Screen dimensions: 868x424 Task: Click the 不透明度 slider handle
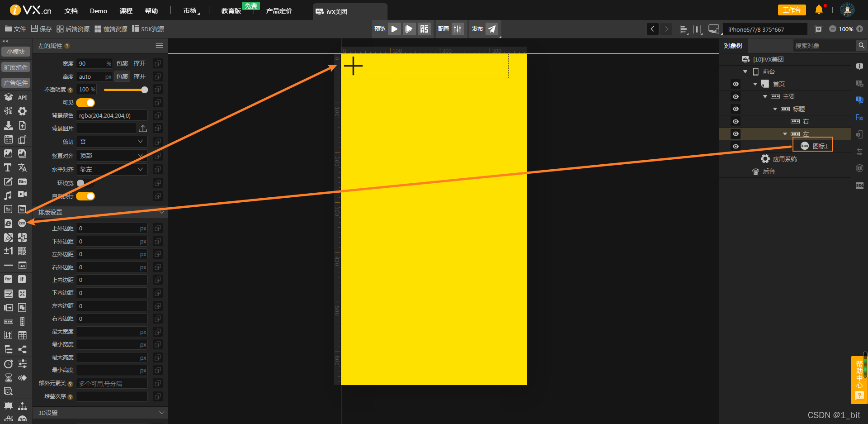click(x=144, y=90)
